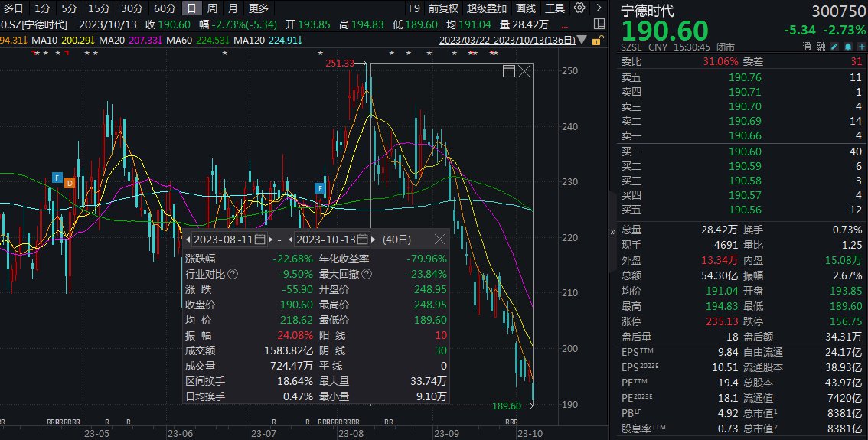Switch to 1分 period tab

tap(42, 8)
